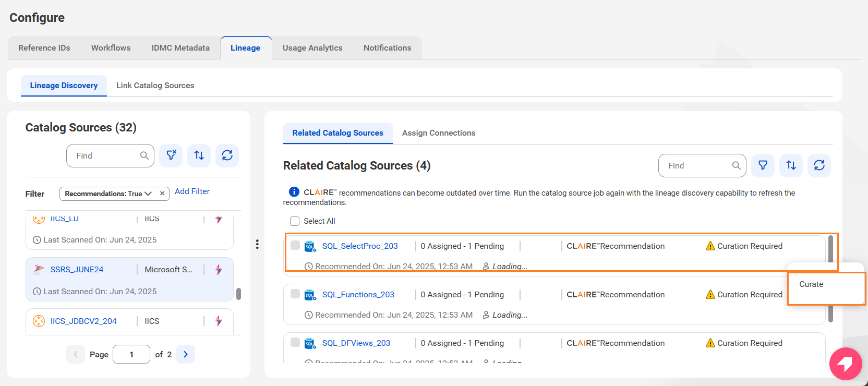Screen dimensions: 868x386
Task: Sort the Catalog Sources list
Action: [x=199, y=155]
